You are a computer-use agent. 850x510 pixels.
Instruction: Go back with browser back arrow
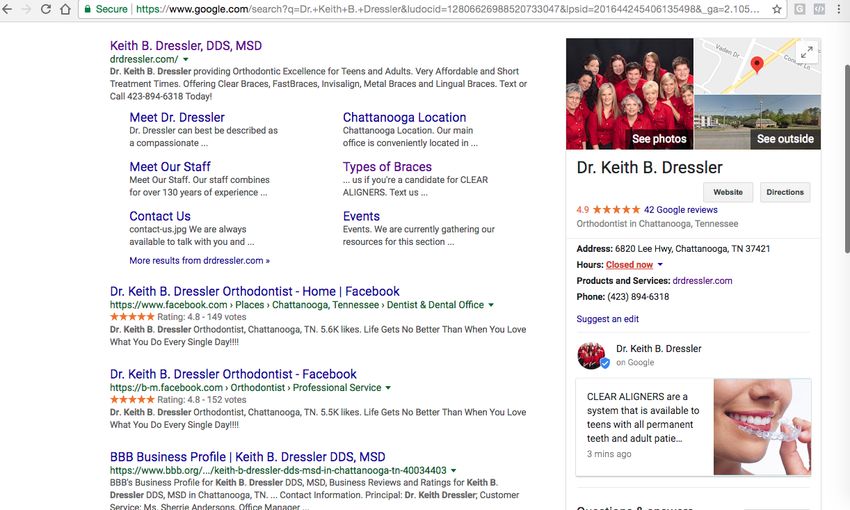tap(7, 9)
